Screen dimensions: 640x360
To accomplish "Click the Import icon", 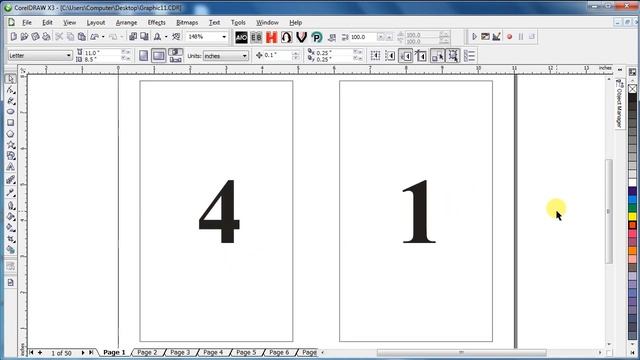I will coord(133,37).
